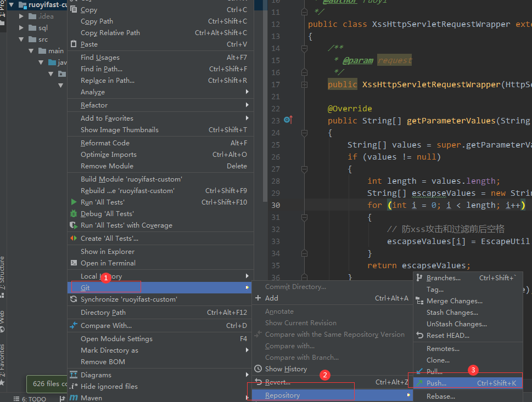The image size is (532, 402).
Task: Collapse the code block at line 24
Action: (304, 133)
